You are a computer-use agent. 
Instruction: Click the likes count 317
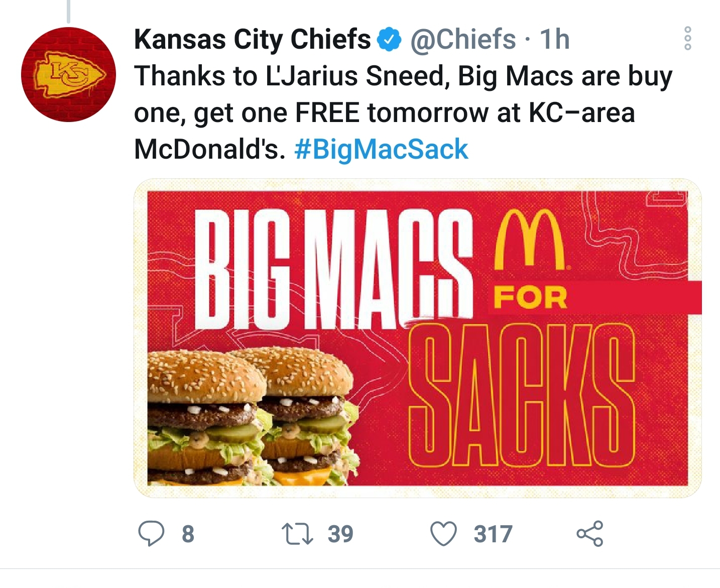pyautogui.click(x=493, y=534)
